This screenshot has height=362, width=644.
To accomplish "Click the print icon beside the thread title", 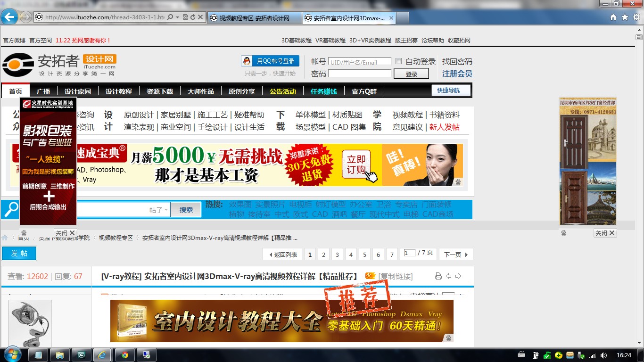I will pyautogui.click(x=438, y=276).
